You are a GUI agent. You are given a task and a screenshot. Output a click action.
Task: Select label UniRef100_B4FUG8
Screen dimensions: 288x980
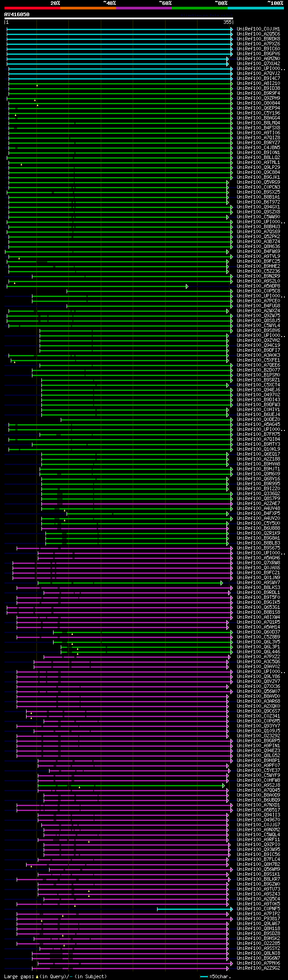click(x=258, y=306)
